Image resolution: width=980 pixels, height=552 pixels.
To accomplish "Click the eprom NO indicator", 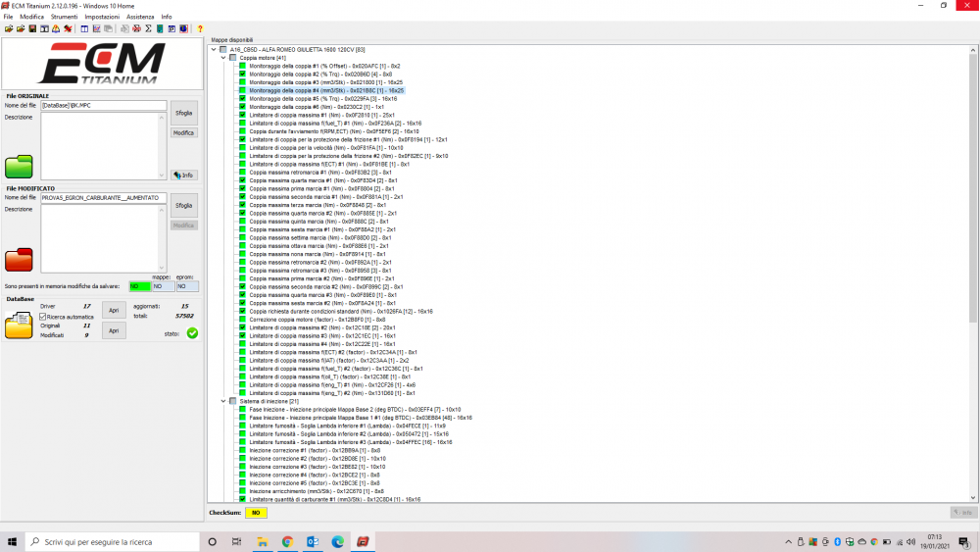I will coord(187,286).
